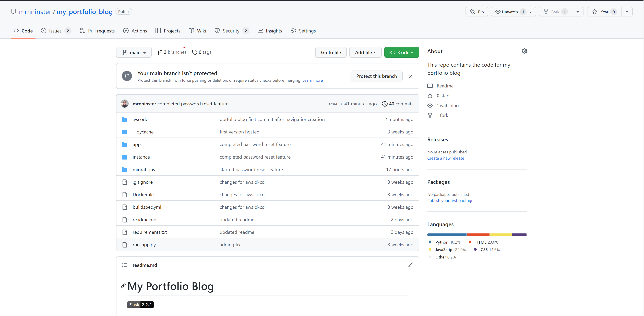Click the requirements.txt file icon
644x316 pixels.
pyautogui.click(x=125, y=232)
